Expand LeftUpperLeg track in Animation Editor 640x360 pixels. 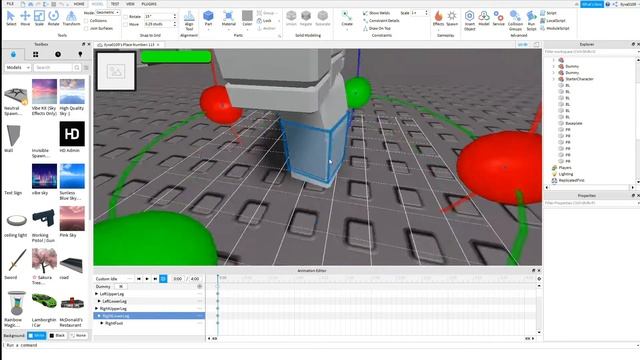[x=97, y=294]
